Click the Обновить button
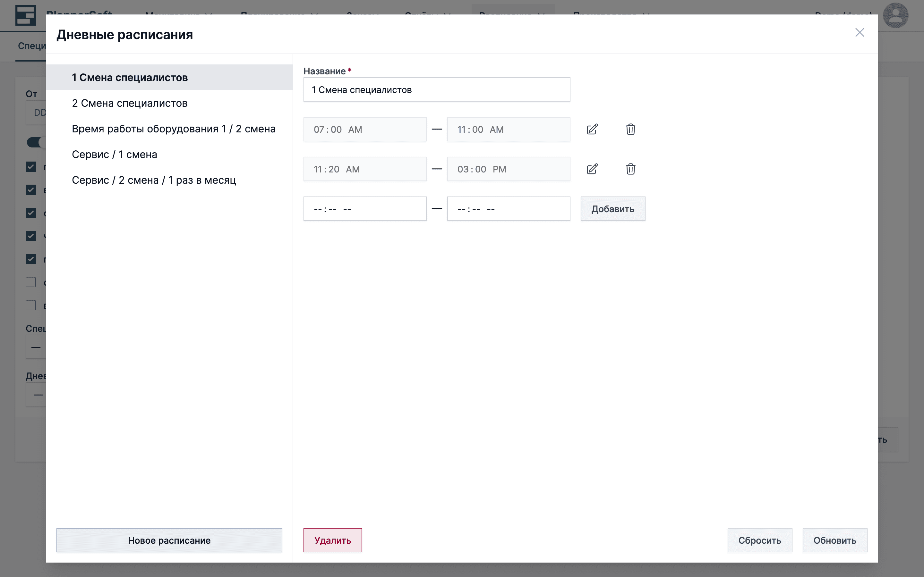Screen dimensions: 924x577 (x=835, y=540)
